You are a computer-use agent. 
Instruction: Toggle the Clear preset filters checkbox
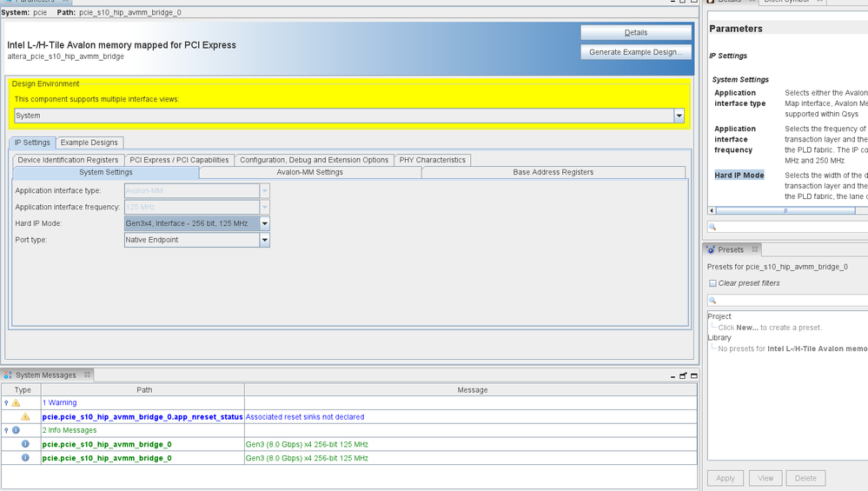(713, 283)
